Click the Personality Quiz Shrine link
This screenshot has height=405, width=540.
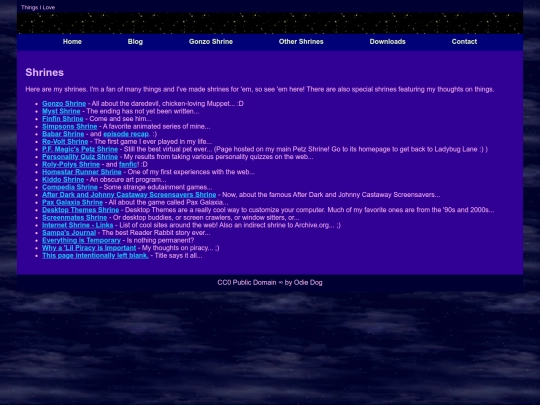pyautogui.click(x=80, y=157)
